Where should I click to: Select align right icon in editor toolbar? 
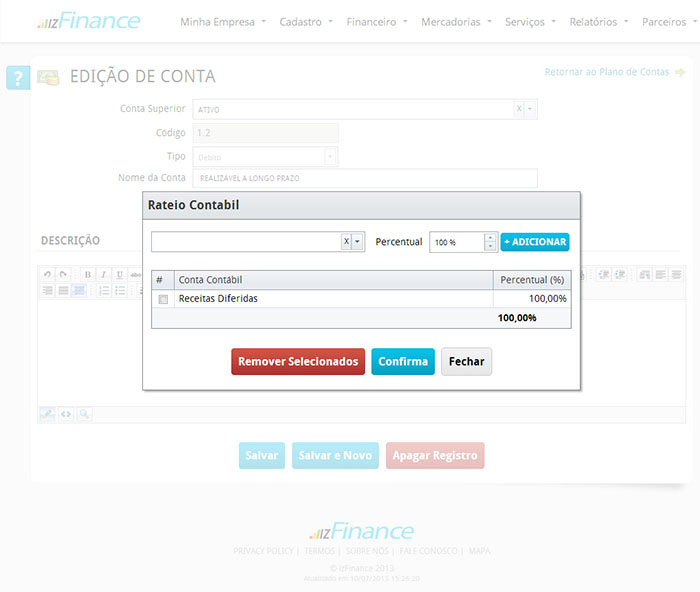pyautogui.click(x=47, y=291)
